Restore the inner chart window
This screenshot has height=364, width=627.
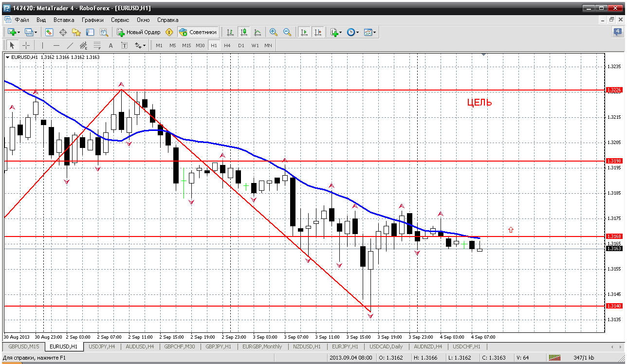pyautogui.click(x=611, y=20)
